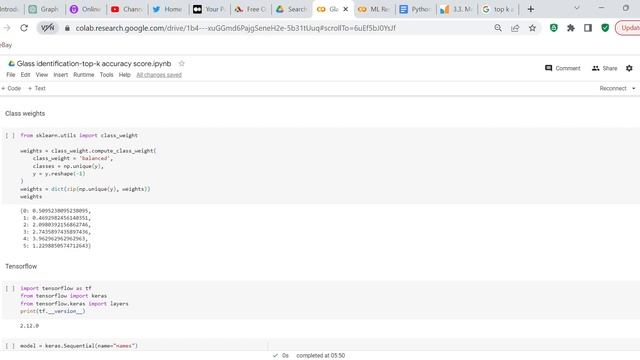Image resolution: width=640 pixels, height=360 pixels.
Task: Click the Share notebook button
Action: point(604,68)
